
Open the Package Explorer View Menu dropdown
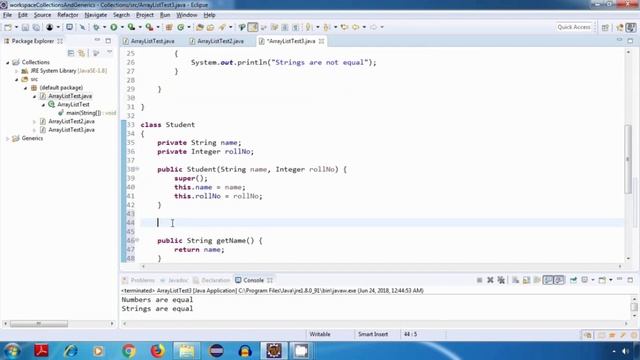pos(109,53)
